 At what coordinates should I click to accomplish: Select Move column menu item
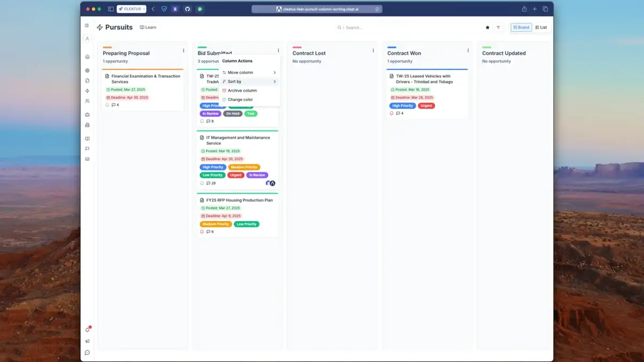coord(250,72)
